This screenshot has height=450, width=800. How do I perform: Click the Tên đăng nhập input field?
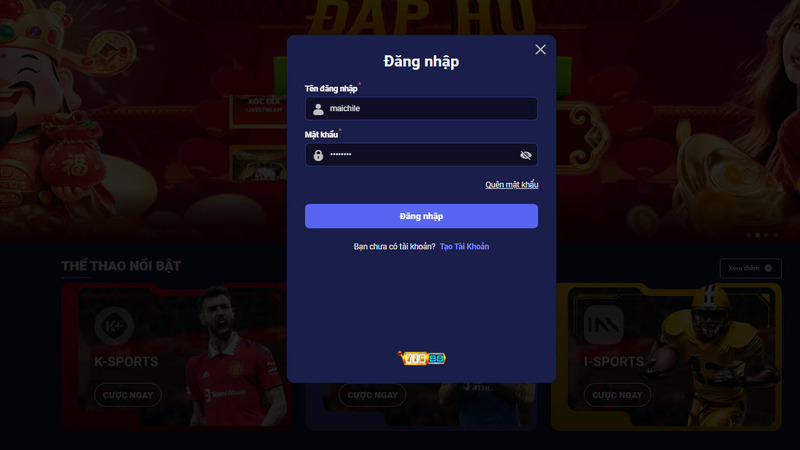pos(421,109)
